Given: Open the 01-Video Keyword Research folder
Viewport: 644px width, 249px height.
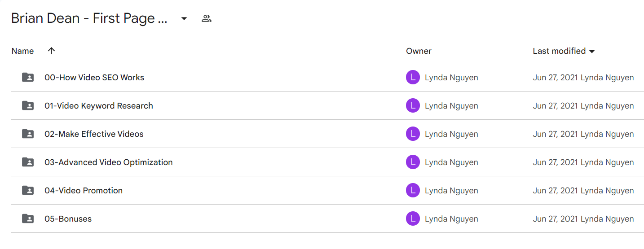Looking at the screenshot, I should click(99, 105).
